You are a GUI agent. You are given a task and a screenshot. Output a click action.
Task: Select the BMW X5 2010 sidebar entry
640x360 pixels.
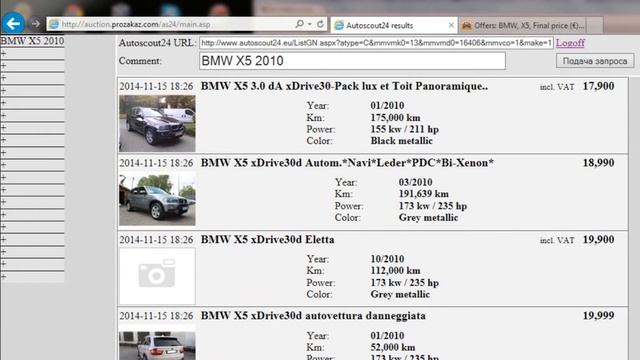click(x=32, y=41)
